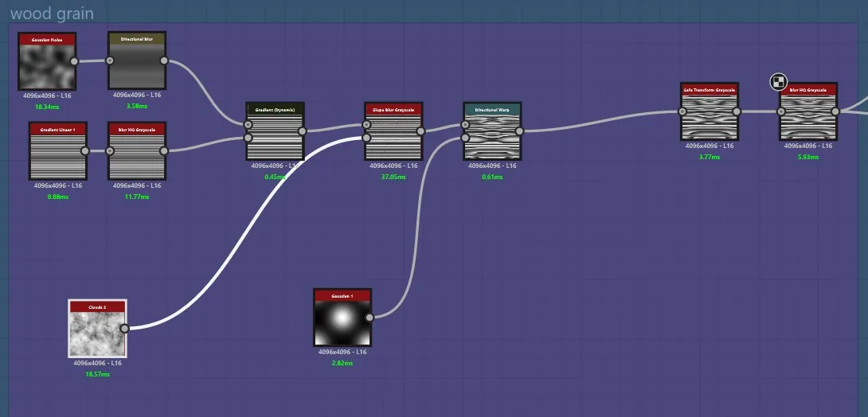Click the input port of Safe Transform Grayscale
Image resolution: width=868 pixels, height=417 pixels.
(x=682, y=111)
